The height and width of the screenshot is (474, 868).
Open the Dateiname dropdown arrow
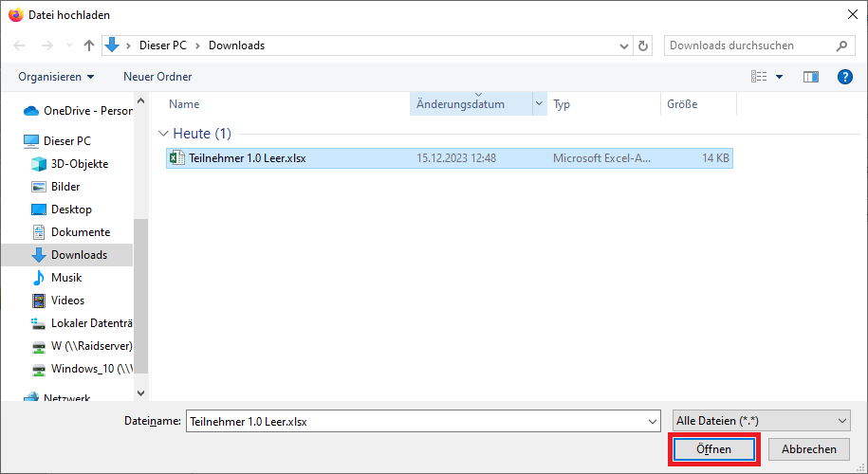tap(653, 422)
